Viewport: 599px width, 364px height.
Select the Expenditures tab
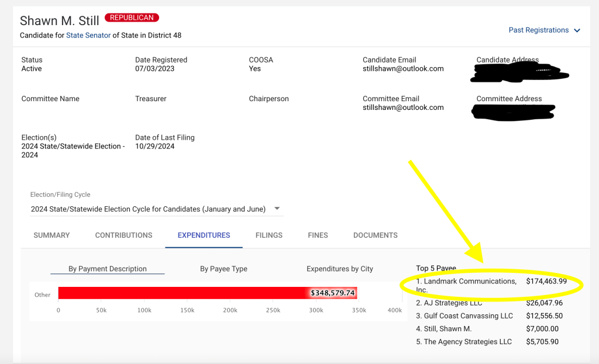(x=204, y=235)
